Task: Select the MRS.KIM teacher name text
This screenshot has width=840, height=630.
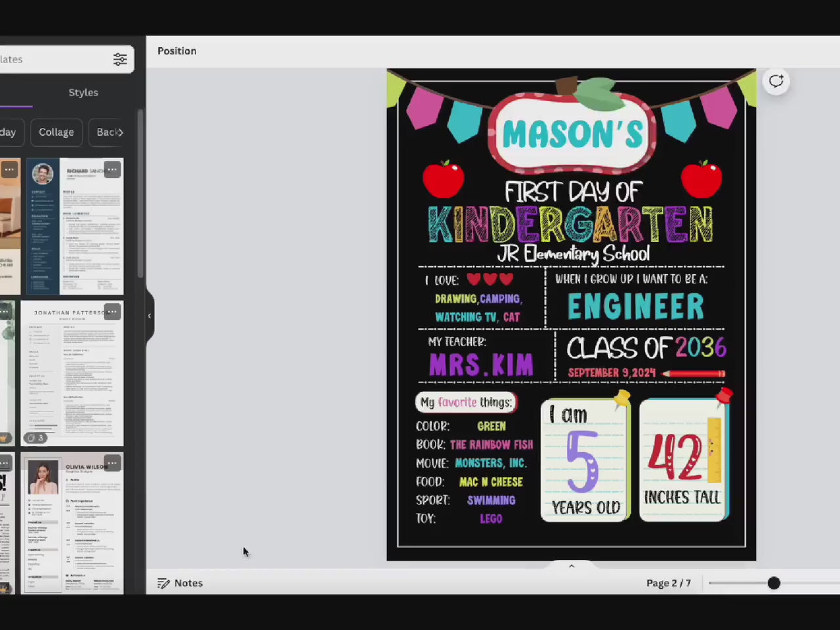Action: [481, 365]
